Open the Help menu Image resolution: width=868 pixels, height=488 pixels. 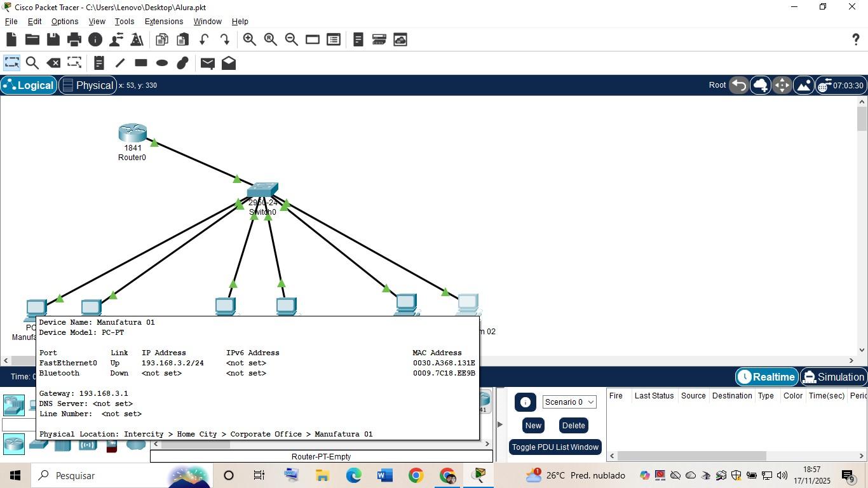[240, 22]
